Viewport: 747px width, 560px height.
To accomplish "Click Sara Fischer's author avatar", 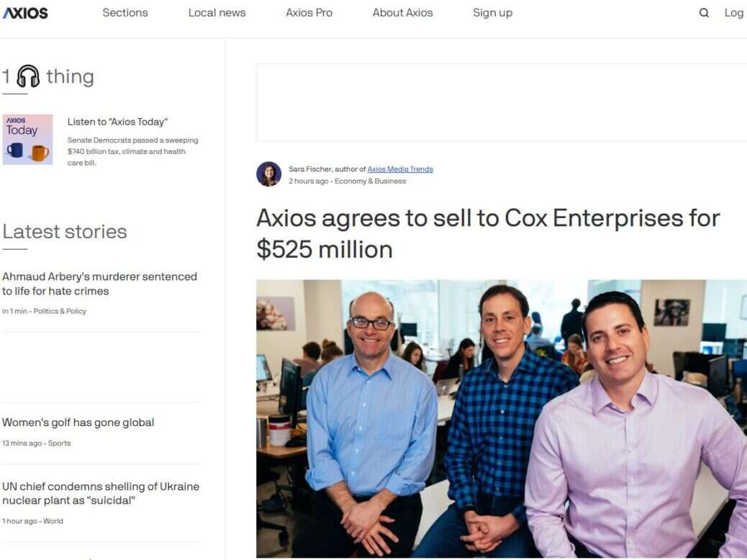I will [x=268, y=174].
